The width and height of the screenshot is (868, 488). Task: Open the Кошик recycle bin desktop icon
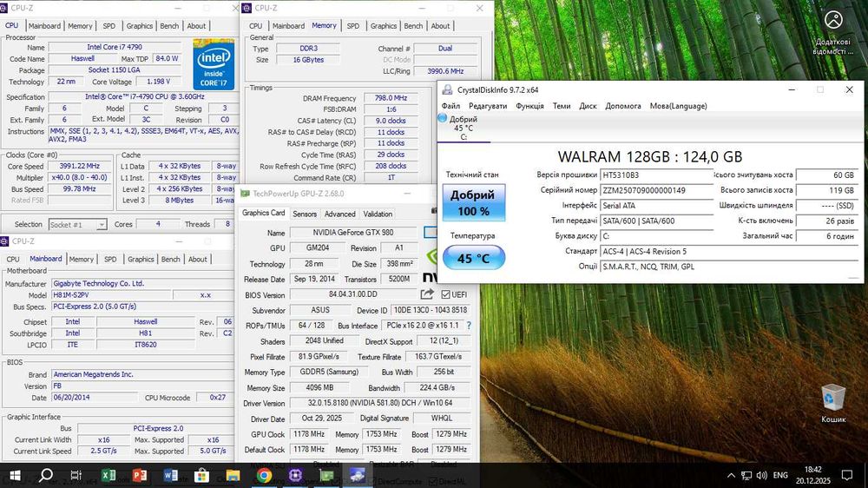click(833, 403)
